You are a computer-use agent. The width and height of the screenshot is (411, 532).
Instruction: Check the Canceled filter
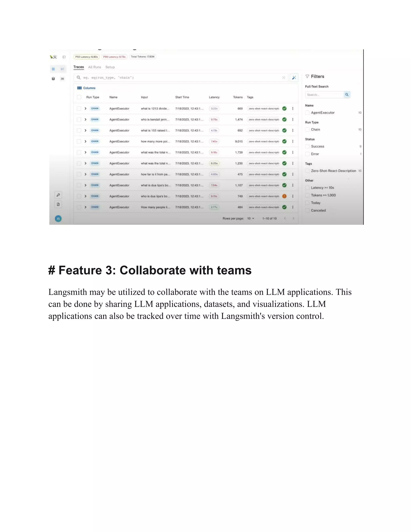click(307, 210)
